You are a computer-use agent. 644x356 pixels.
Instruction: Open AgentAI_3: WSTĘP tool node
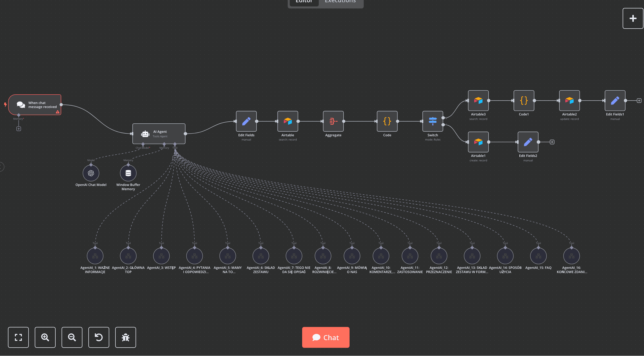tap(162, 256)
